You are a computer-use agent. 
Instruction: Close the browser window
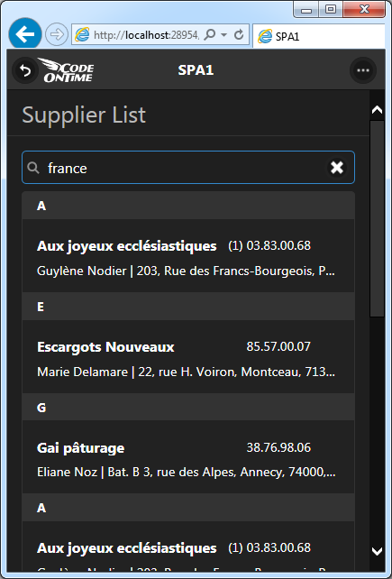[364, 9]
